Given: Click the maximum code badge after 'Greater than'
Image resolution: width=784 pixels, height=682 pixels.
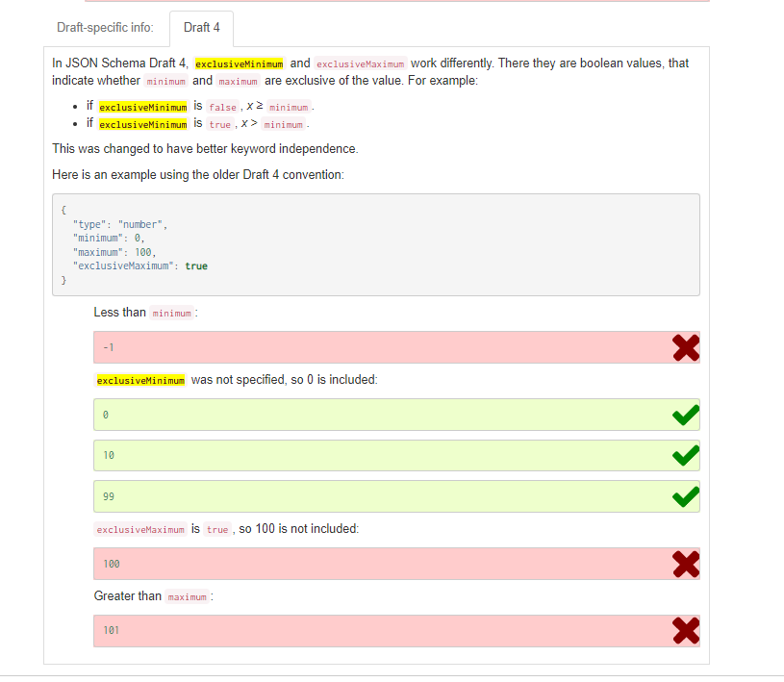Looking at the screenshot, I should point(187,595).
